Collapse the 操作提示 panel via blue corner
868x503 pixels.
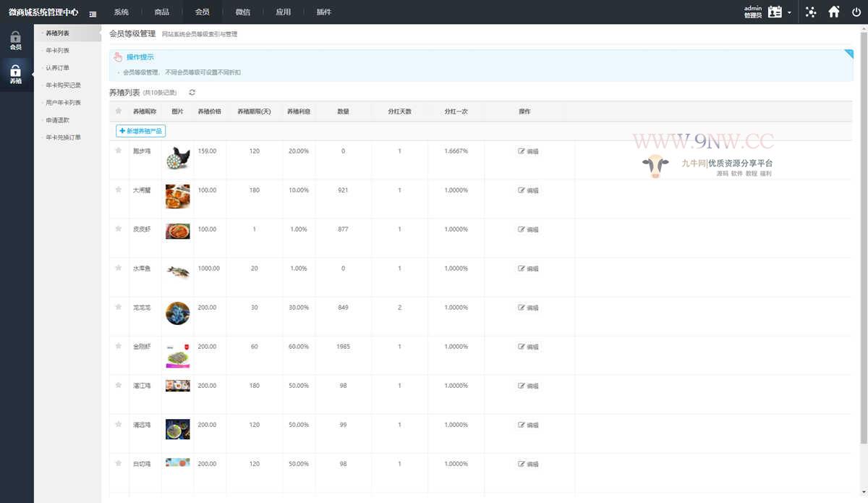[848, 54]
